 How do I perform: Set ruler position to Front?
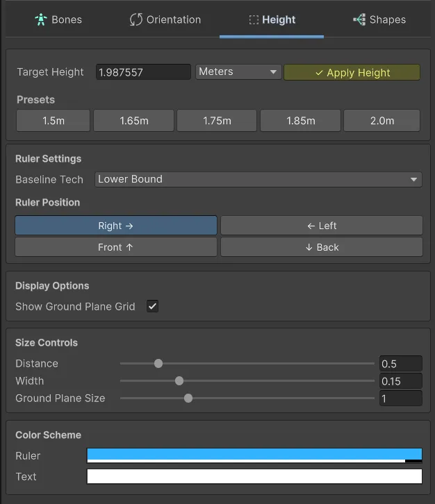pos(116,247)
